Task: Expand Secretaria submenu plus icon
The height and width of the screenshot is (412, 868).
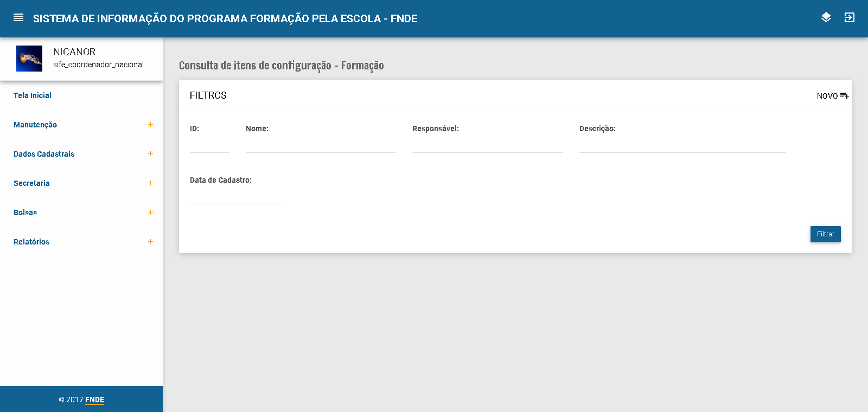Action: (150, 183)
